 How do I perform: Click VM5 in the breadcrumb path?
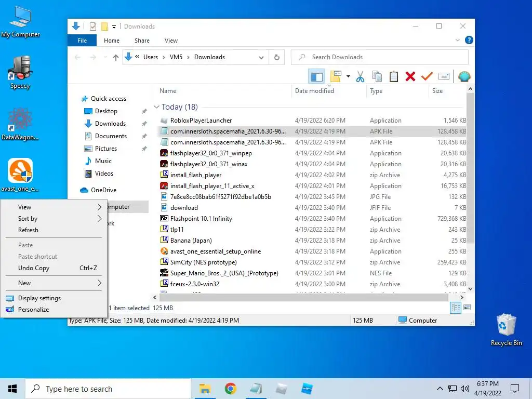[x=176, y=57]
